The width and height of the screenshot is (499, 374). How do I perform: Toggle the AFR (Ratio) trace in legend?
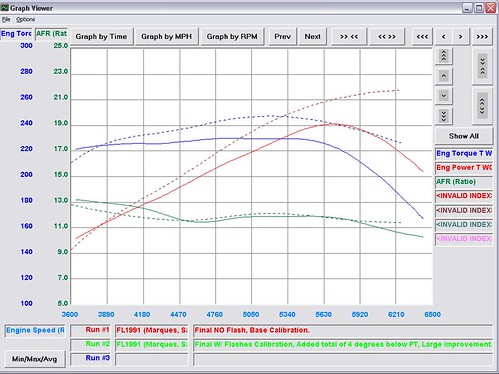(464, 182)
